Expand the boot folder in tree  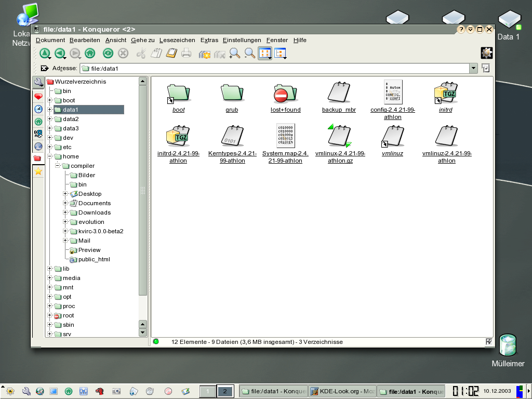(49, 100)
